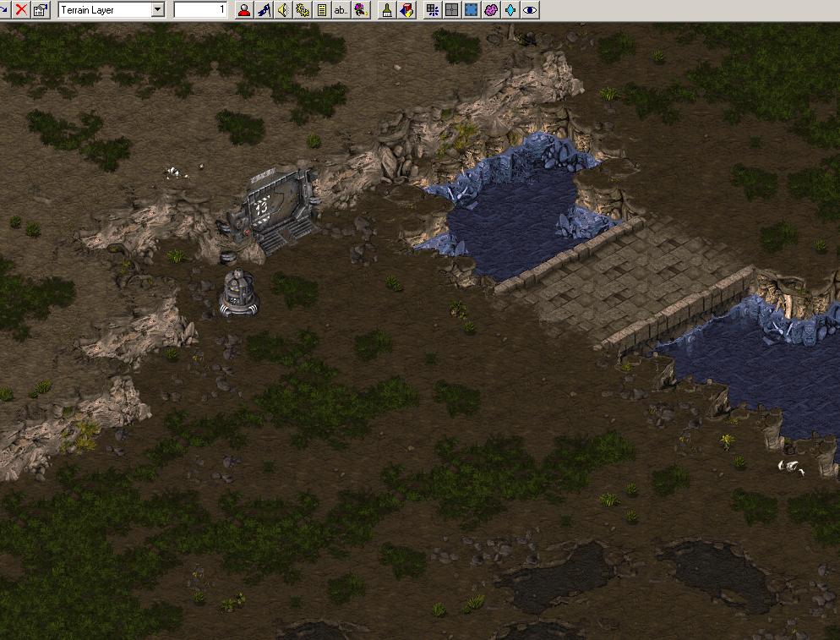Toggle the fog of war eye icon
This screenshot has height=640, width=840.
[x=530, y=10]
